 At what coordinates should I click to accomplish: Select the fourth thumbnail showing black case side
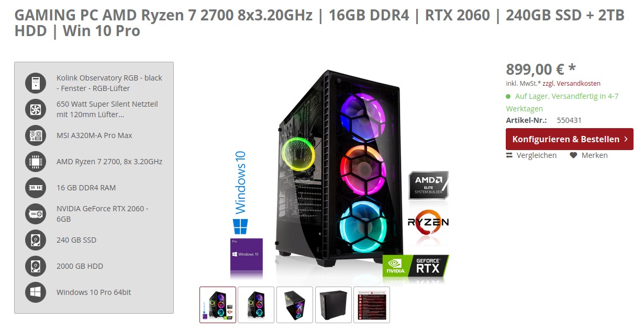pyautogui.click(x=333, y=305)
